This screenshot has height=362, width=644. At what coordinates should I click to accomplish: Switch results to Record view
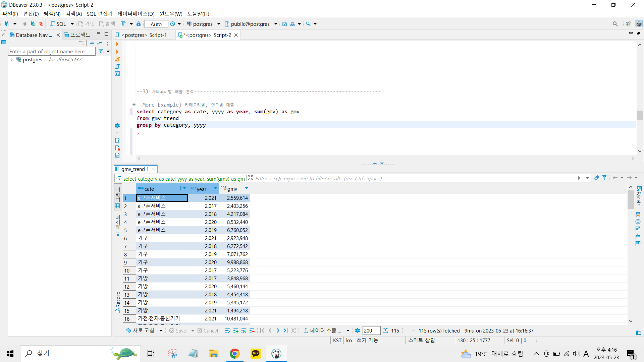point(118,302)
